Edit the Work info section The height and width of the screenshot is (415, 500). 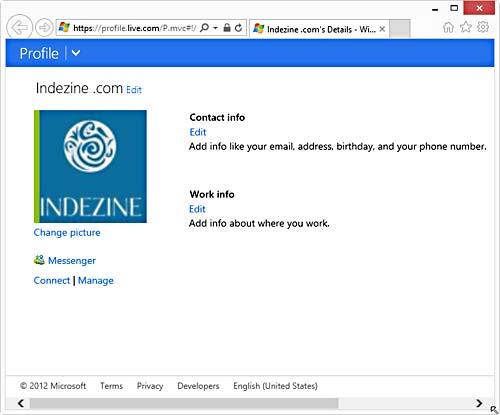pyautogui.click(x=197, y=209)
